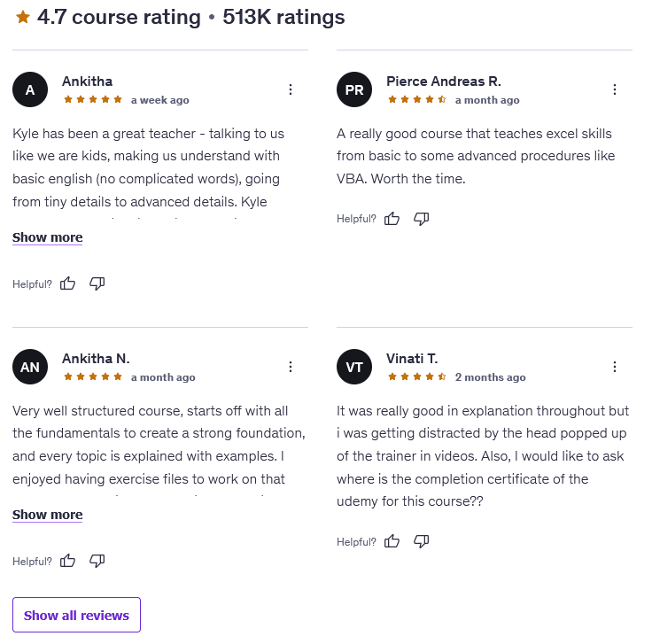The image size is (652, 644).
Task: Thumbs up Ankitha's review
Action: (x=67, y=283)
